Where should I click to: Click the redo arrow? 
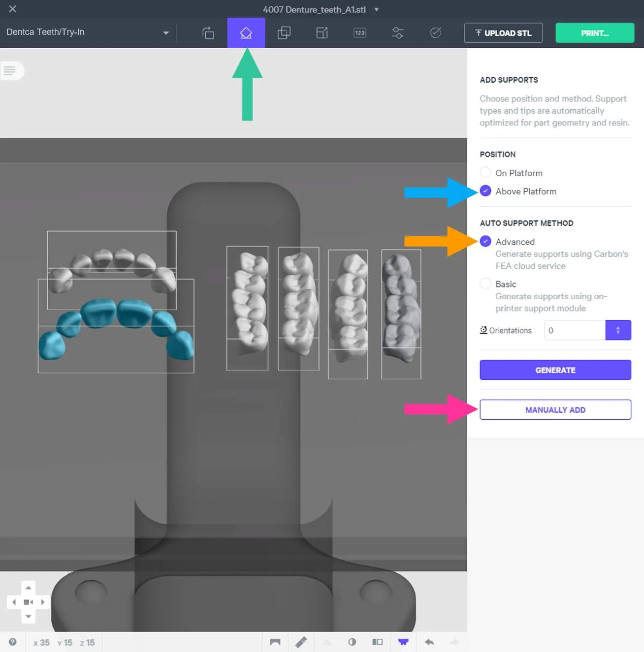454,642
